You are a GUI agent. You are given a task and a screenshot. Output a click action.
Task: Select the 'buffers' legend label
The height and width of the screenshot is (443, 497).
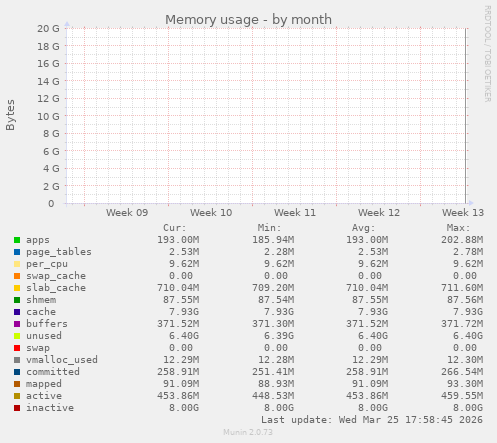[47, 324]
